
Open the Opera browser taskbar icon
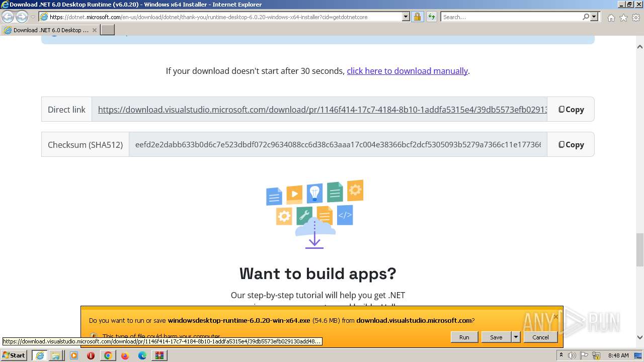coord(91,355)
